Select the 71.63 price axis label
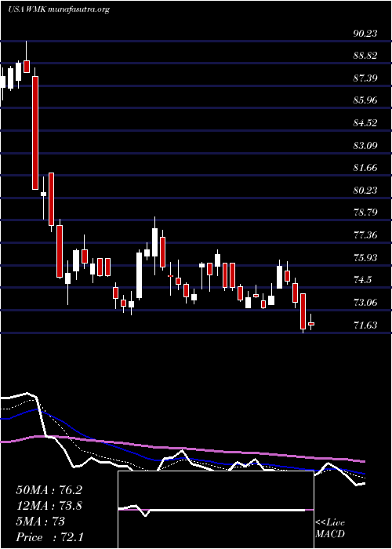This screenshot has height=549, width=392. [x=365, y=325]
